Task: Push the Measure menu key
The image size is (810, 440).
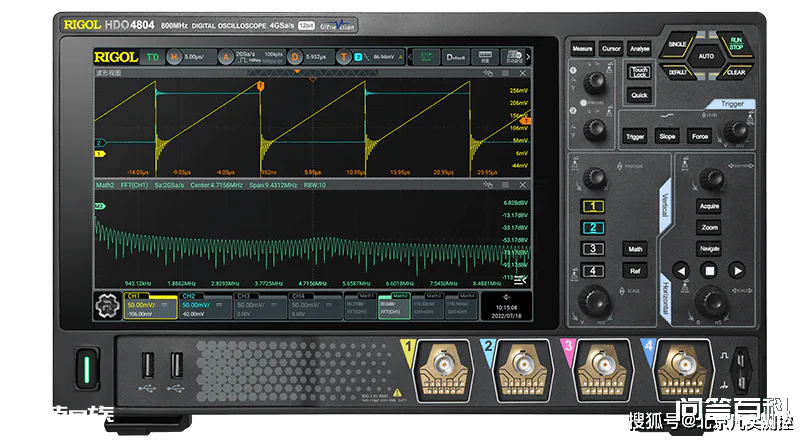Action: pos(582,49)
